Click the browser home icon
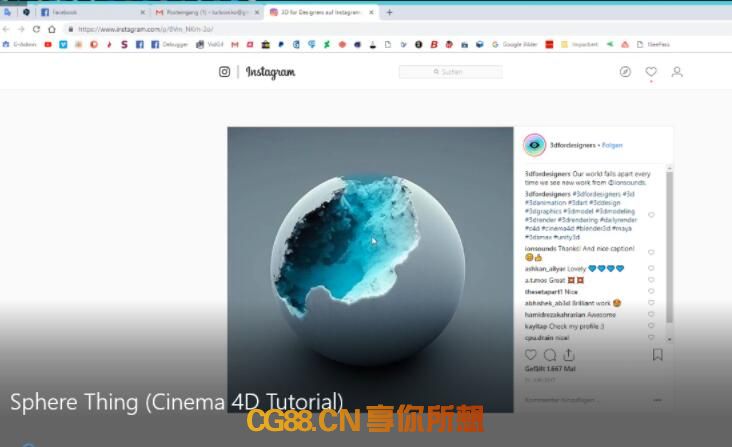This screenshot has height=447, width=732. coord(52,29)
